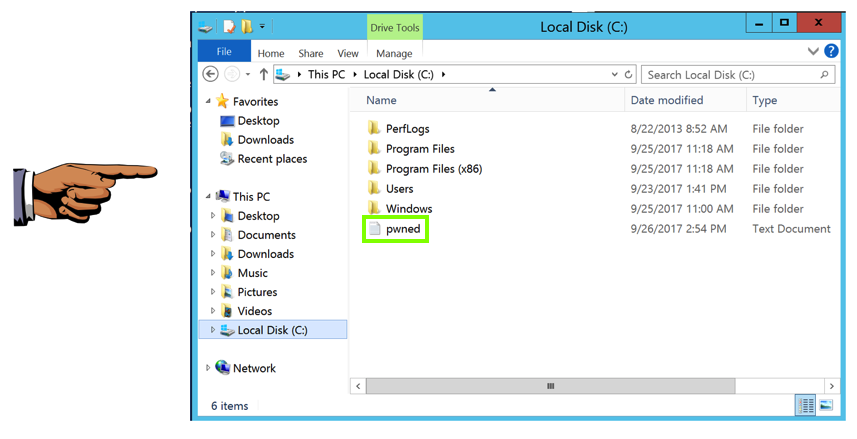Open Desktop under Favorites
Viewport: 857px width, 439px height.
pos(258,121)
